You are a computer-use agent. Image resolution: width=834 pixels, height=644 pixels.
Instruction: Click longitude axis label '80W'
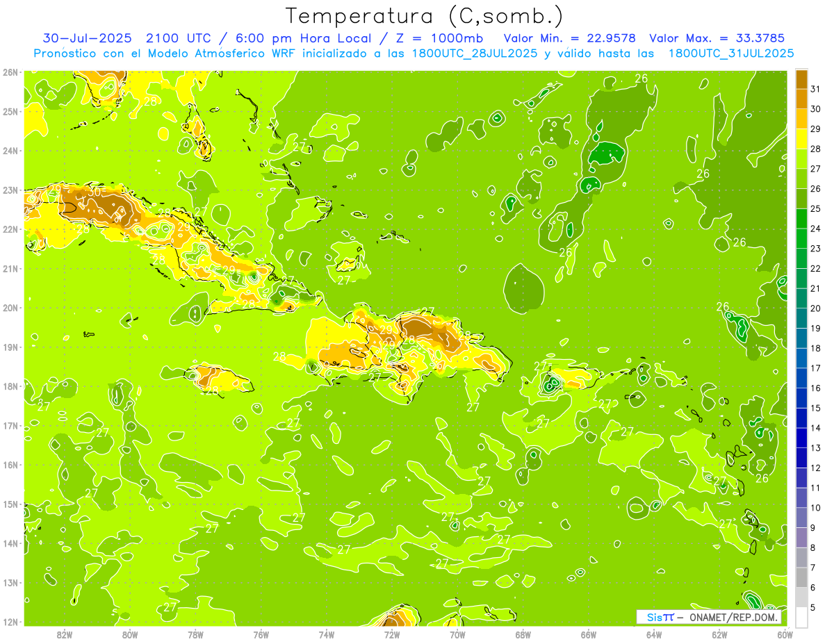coord(129,635)
